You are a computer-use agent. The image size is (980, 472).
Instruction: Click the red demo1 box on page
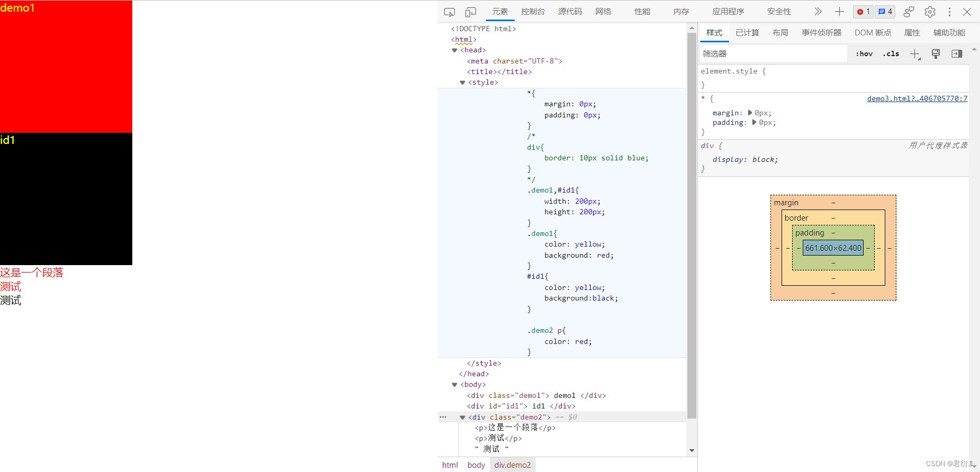(66, 67)
